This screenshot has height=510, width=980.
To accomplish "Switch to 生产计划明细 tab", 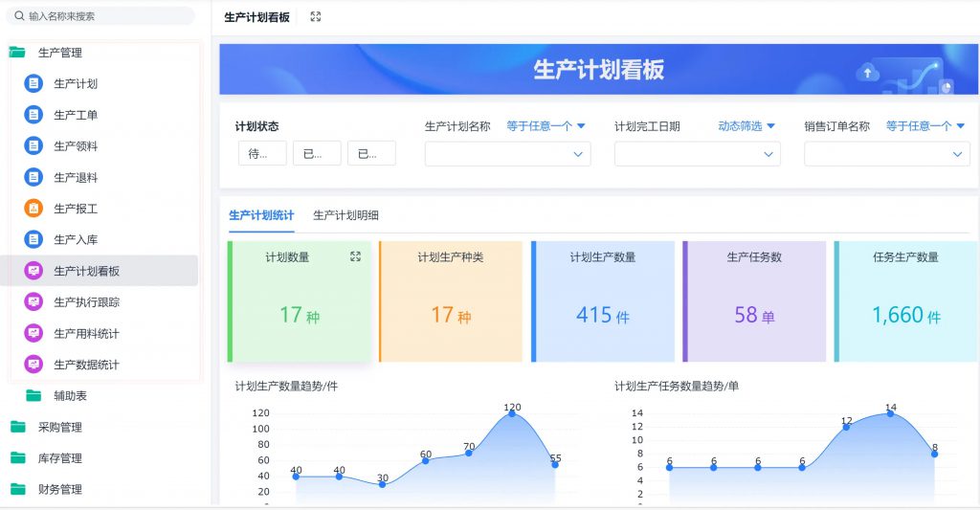I will [345, 215].
